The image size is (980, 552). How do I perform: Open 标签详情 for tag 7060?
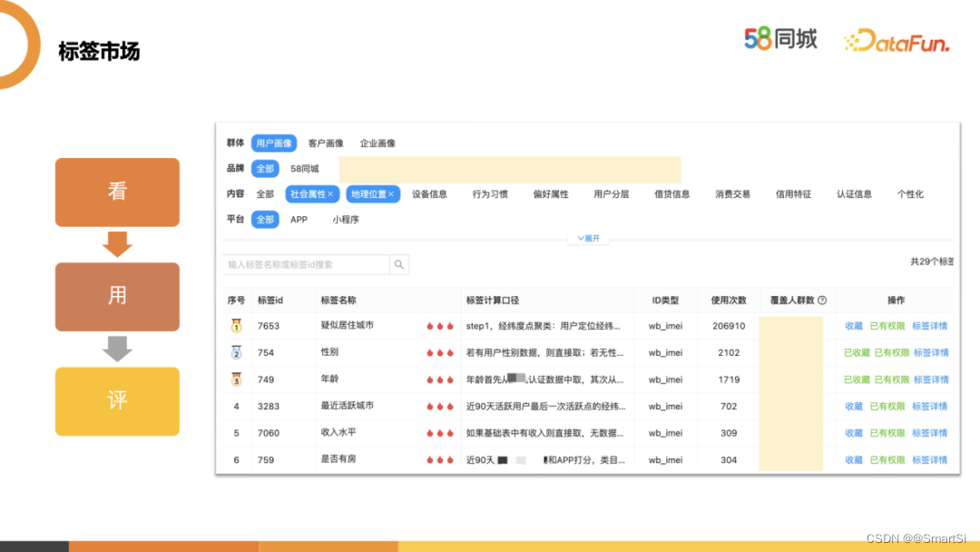pos(929,433)
